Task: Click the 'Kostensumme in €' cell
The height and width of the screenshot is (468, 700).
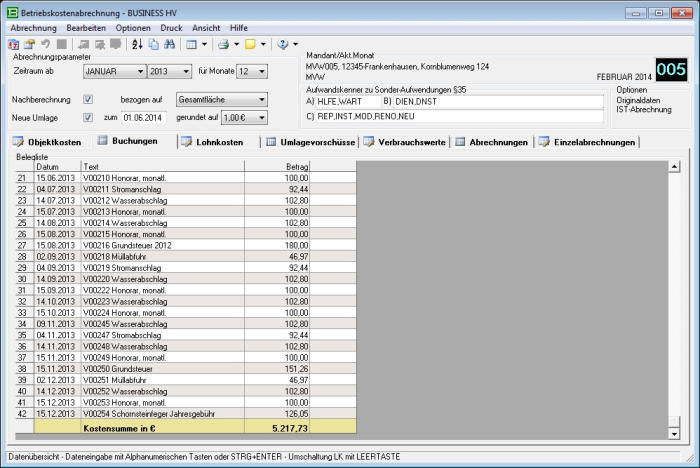Action: [162, 428]
